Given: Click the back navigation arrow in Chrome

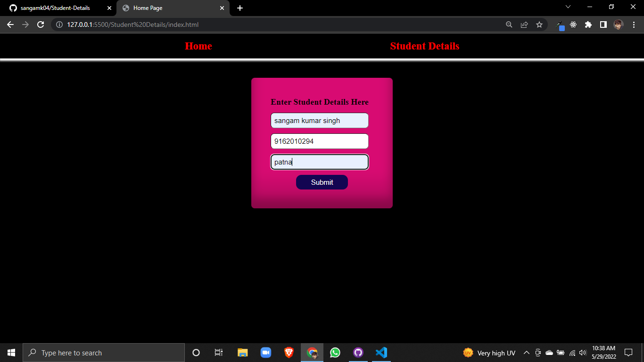Looking at the screenshot, I should tap(10, 25).
